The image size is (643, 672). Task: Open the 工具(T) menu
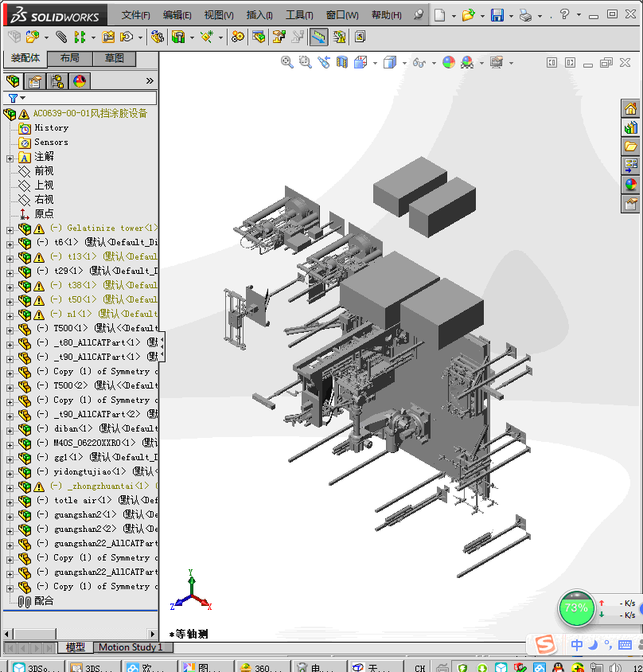pyautogui.click(x=299, y=15)
